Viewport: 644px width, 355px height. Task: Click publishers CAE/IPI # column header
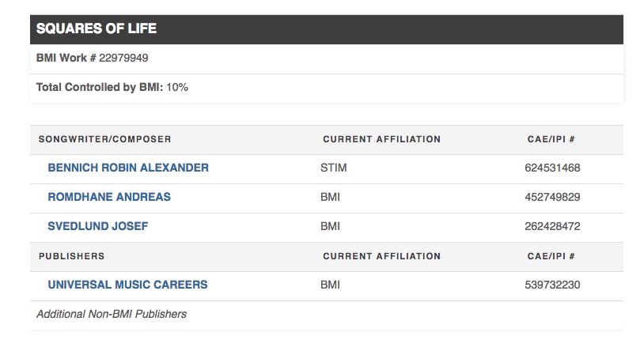click(551, 256)
